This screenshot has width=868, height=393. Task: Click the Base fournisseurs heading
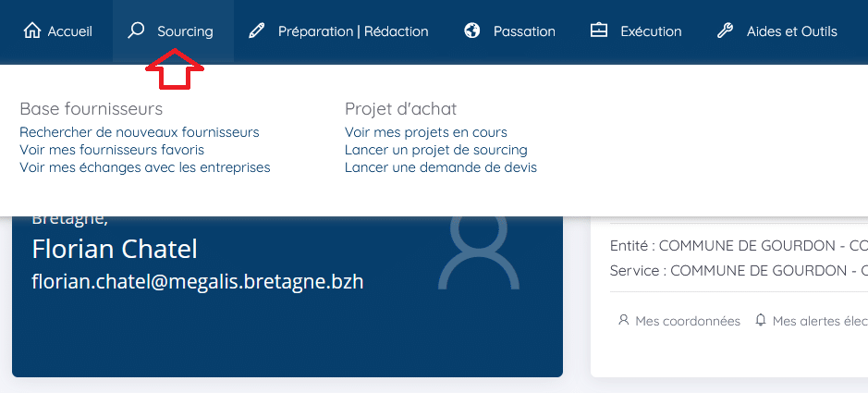coord(91,109)
